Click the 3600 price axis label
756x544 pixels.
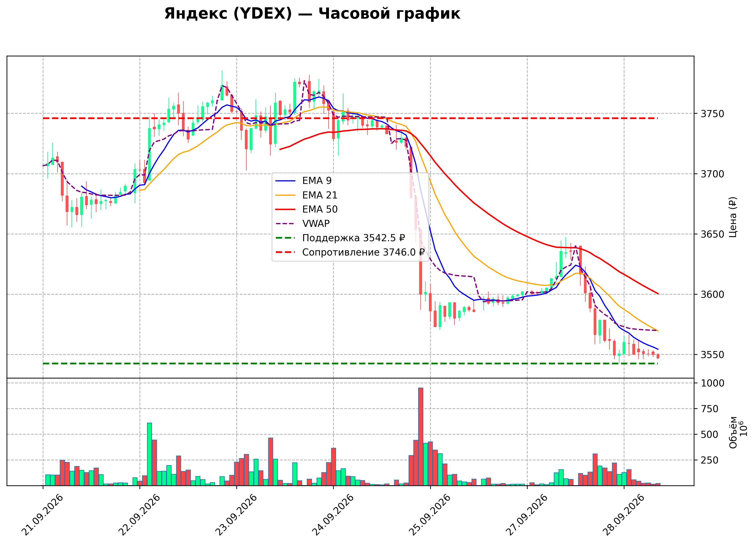(x=712, y=295)
